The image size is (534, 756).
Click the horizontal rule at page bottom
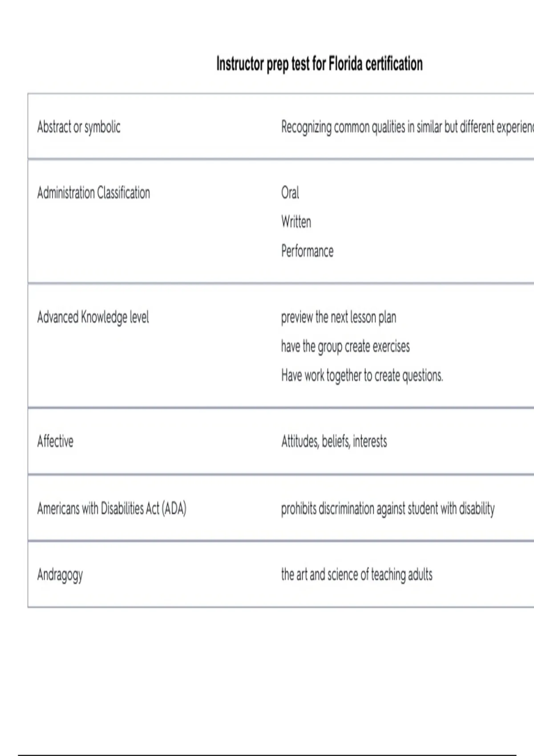[267, 755]
